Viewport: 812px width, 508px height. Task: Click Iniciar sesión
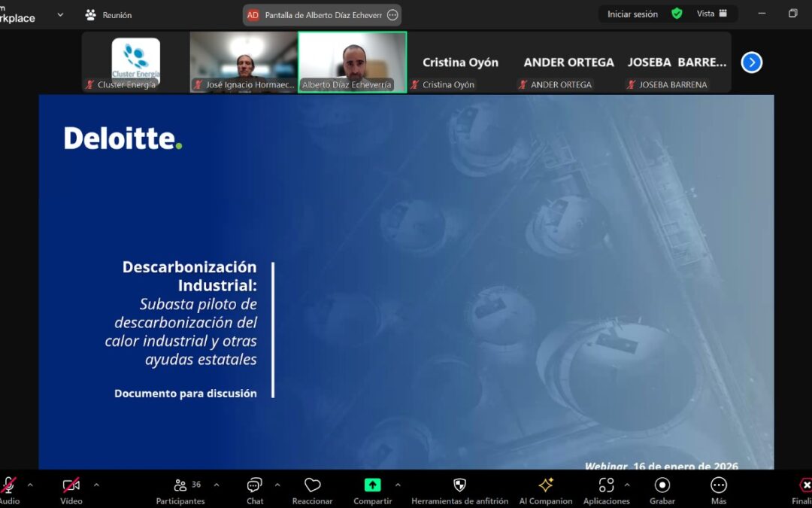coord(632,14)
